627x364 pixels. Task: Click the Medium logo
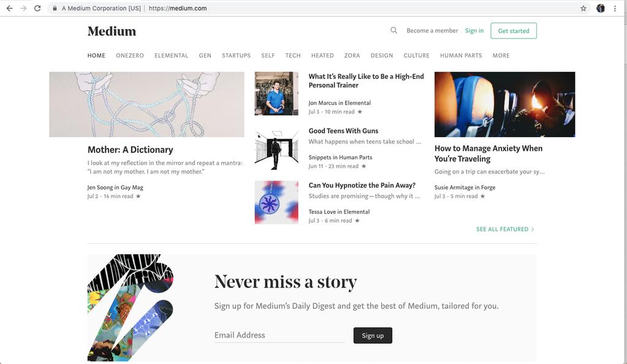(x=112, y=31)
